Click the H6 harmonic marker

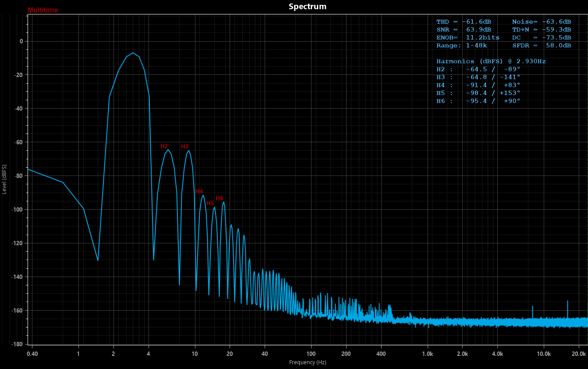[220, 198]
